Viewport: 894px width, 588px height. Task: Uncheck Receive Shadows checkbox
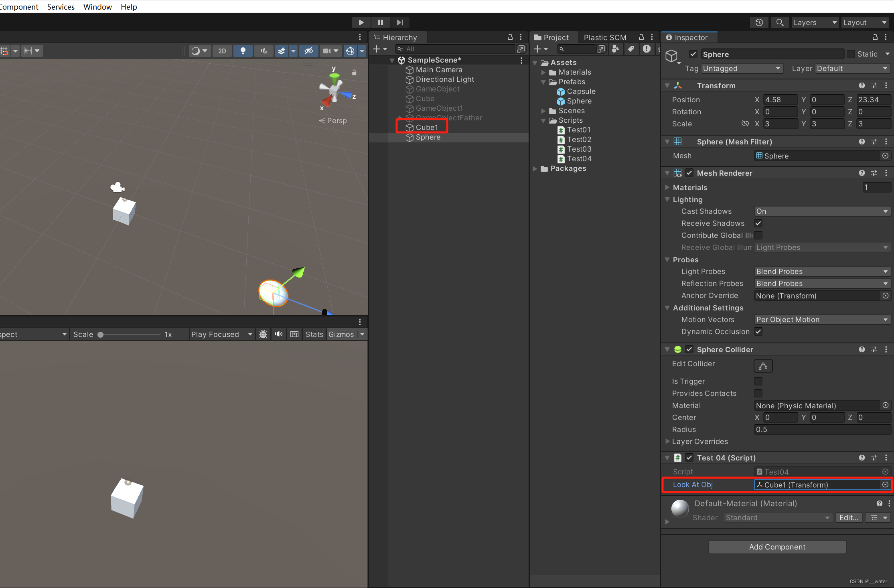[x=758, y=223]
